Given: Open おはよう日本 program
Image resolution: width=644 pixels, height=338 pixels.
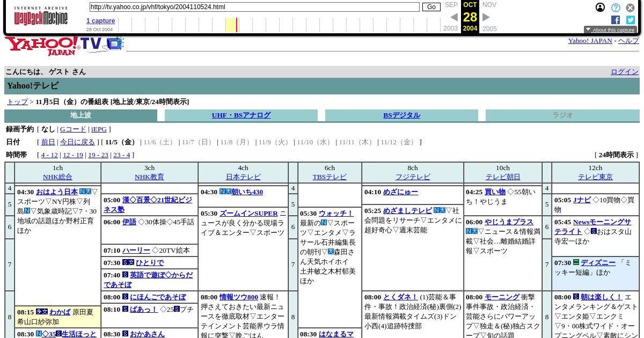Looking at the screenshot, I should (x=57, y=192).
